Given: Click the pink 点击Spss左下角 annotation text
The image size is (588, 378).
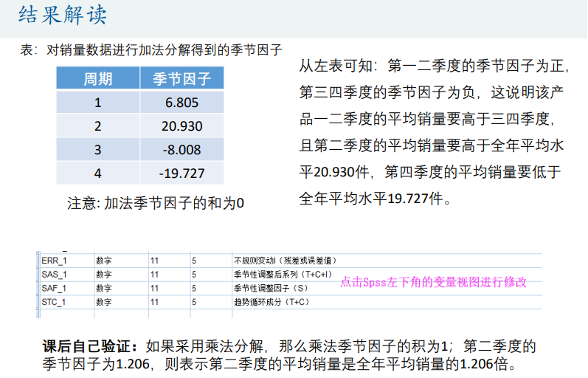Looking at the screenshot, I should pos(433,282).
